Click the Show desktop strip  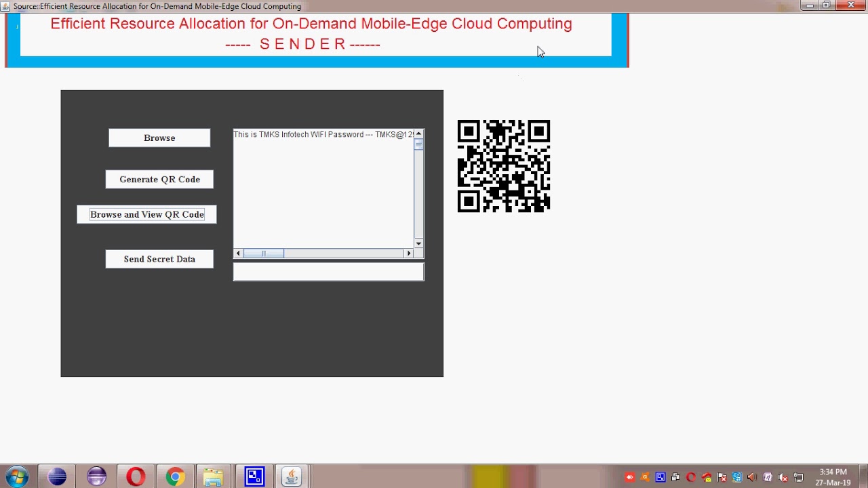click(x=863, y=477)
